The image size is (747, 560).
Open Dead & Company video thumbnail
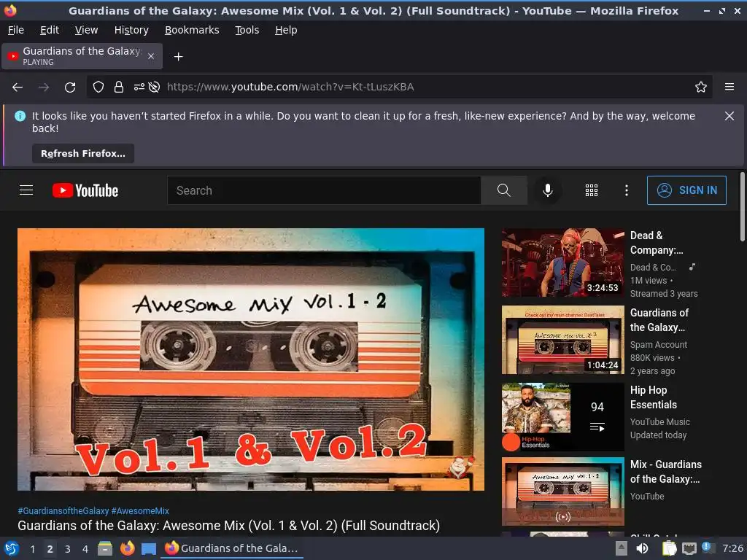[x=562, y=262]
